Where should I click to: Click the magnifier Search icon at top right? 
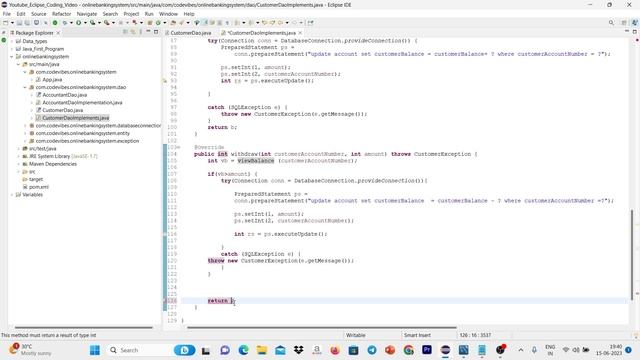pos(611,23)
